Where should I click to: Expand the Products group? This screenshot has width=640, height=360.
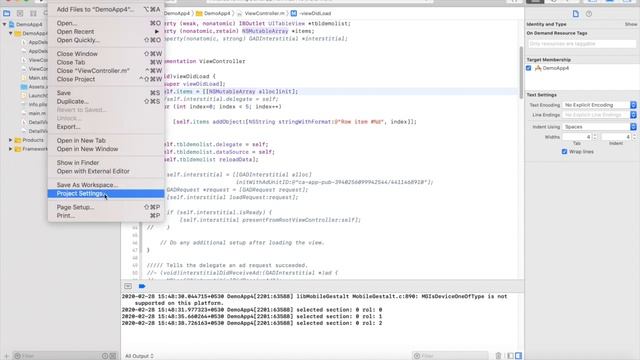11,140
